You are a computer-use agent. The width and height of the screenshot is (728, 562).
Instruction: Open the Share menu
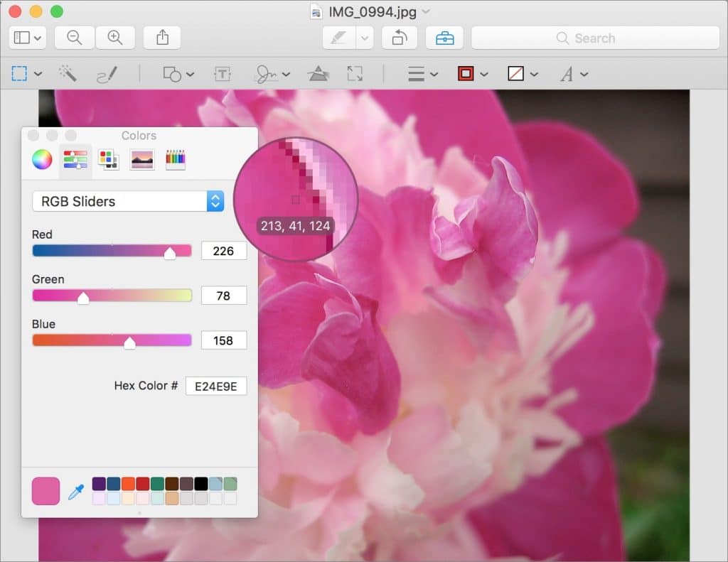point(162,38)
